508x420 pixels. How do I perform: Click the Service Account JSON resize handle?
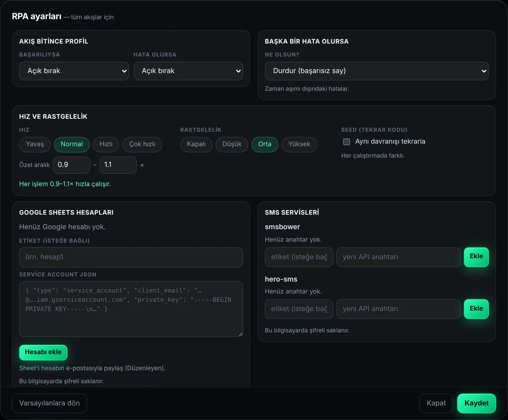tap(240, 334)
